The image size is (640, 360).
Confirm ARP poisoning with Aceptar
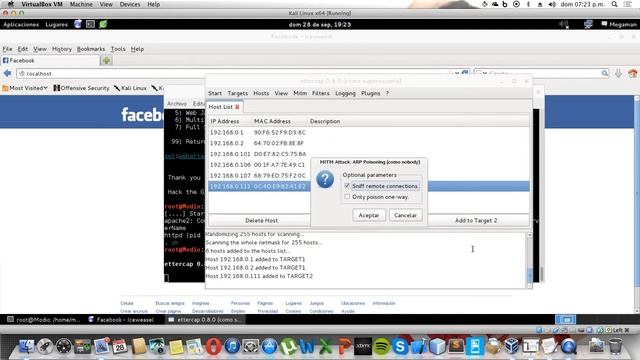tap(369, 215)
